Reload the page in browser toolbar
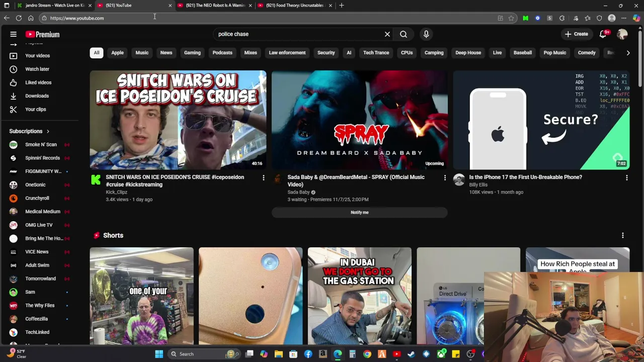This screenshot has width=644, height=362. click(19, 18)
